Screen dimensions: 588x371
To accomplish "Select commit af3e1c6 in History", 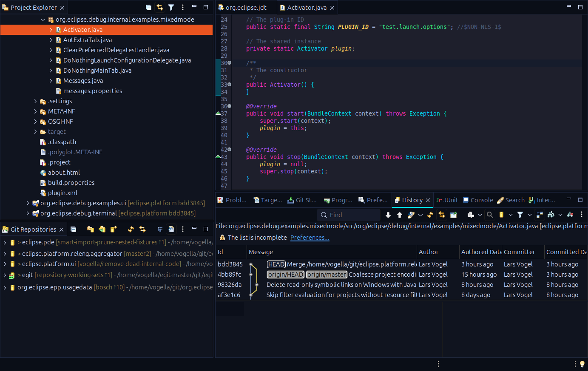I will [x=401, y=295].
